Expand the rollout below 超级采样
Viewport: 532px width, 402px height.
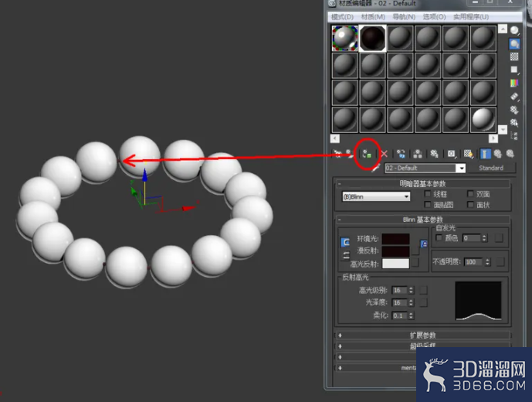point(376,357)
